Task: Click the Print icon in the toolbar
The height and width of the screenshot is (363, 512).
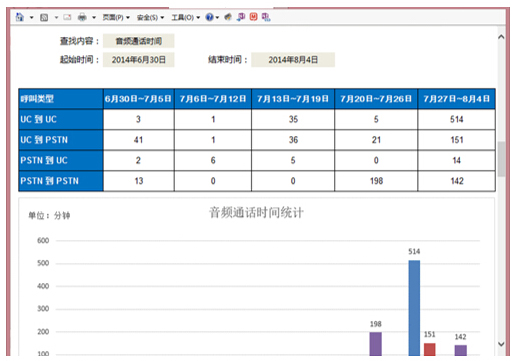Action: pyautogui.click(x=82, y=17)
